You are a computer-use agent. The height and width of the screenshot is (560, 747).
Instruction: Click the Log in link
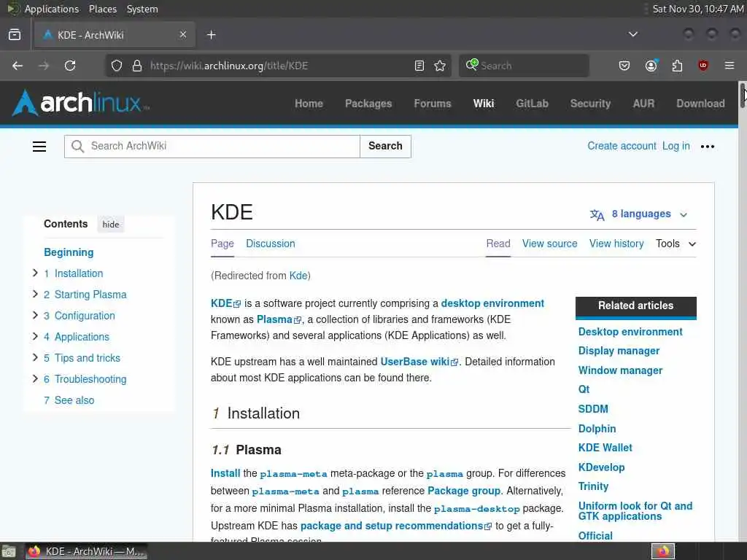point(676,146)
